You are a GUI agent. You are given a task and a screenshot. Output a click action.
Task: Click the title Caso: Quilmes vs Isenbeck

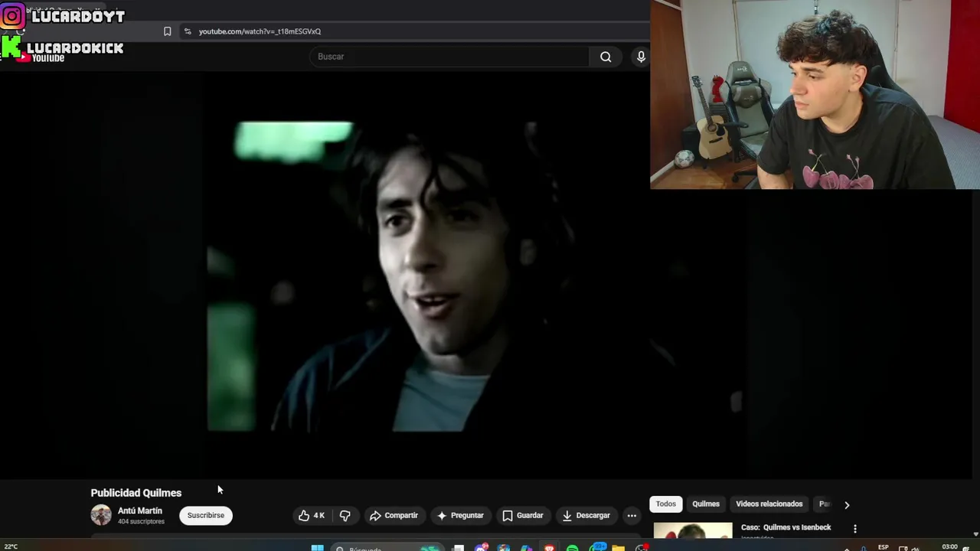786,527
